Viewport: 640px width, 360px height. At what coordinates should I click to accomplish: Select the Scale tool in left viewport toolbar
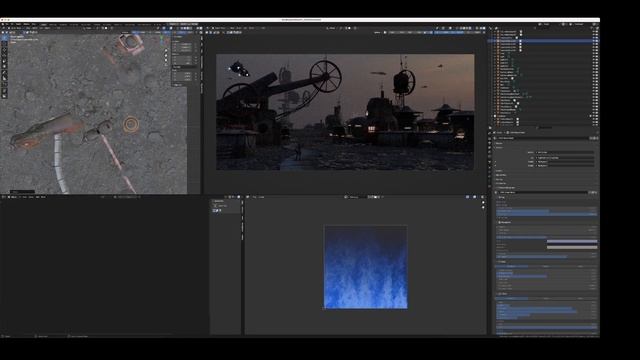tap(4, 62)
